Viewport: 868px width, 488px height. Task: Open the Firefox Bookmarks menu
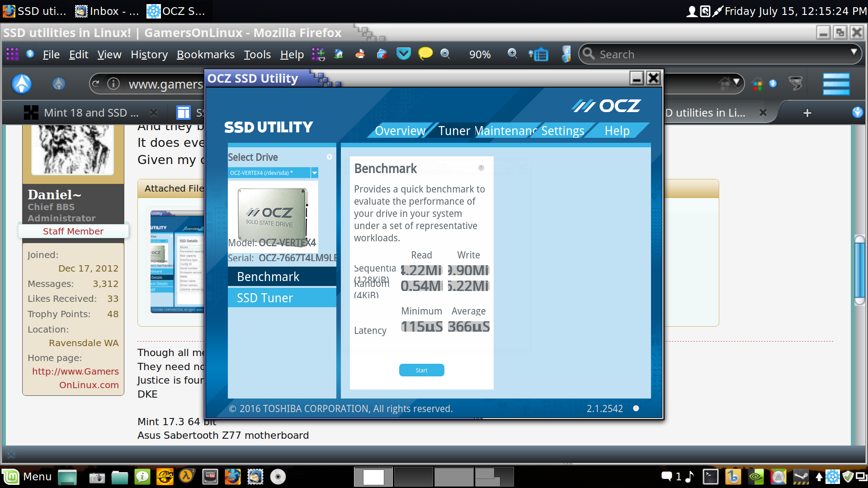pos(206,55)
